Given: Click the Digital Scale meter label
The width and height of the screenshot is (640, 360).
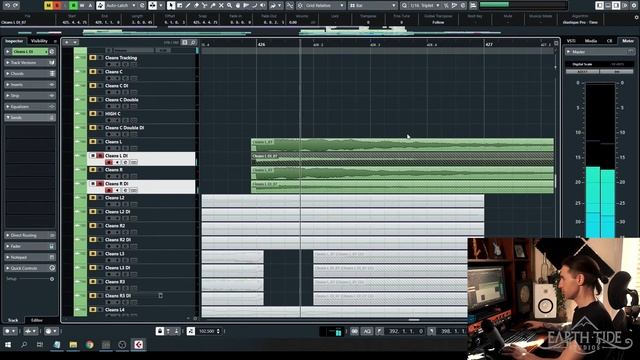Looking at the screenshot, I should click(x=582, y=64).
